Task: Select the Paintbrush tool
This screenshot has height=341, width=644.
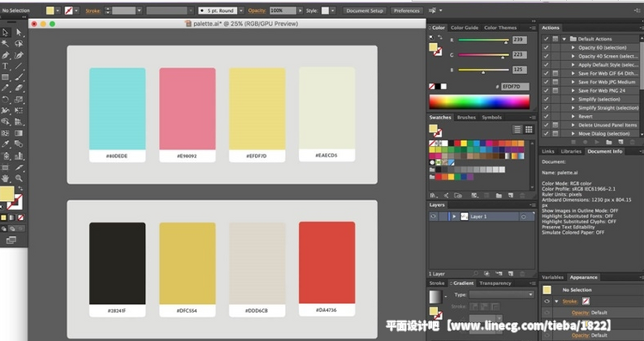Action: (x=19, y=77)
